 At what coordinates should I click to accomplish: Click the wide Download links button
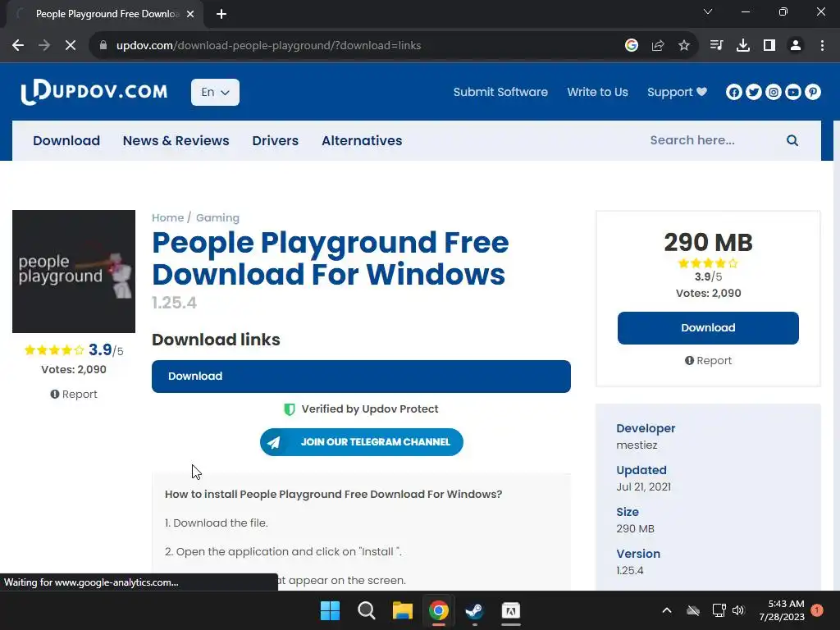(x=361, y=376)
